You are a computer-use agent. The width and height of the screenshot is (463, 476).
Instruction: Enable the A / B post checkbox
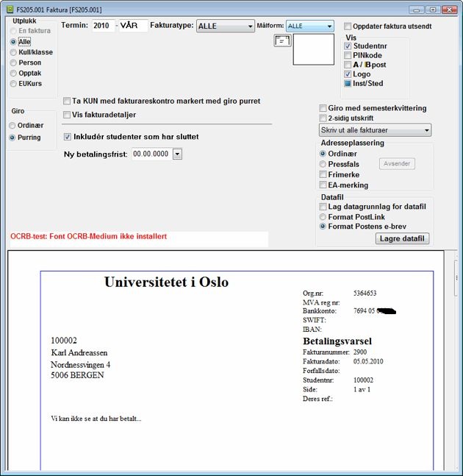click(348, 65)
